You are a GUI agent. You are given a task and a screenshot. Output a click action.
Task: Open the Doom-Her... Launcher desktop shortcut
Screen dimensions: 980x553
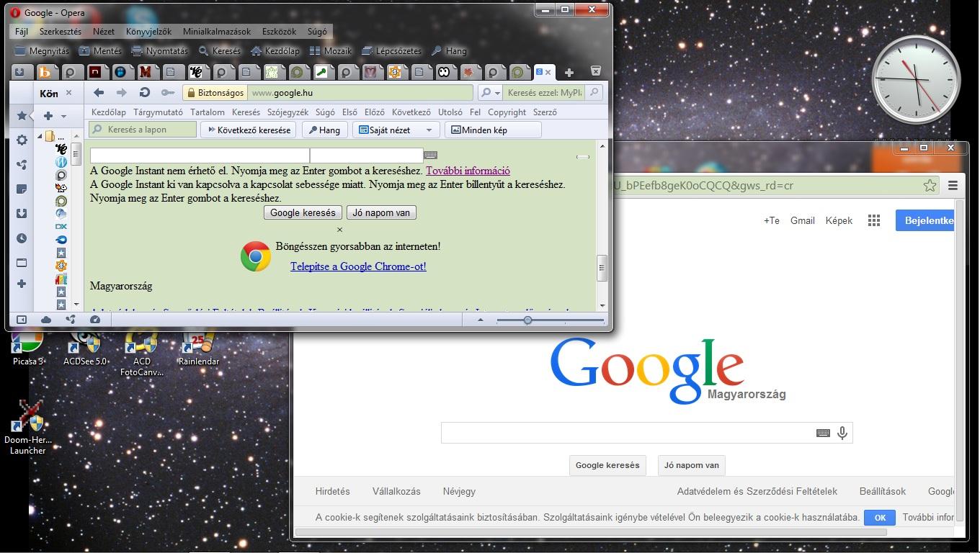click(x=28, y=428)
